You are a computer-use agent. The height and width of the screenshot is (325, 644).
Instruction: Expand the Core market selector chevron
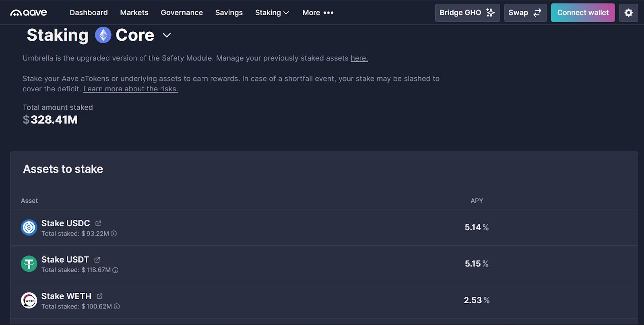167,35
